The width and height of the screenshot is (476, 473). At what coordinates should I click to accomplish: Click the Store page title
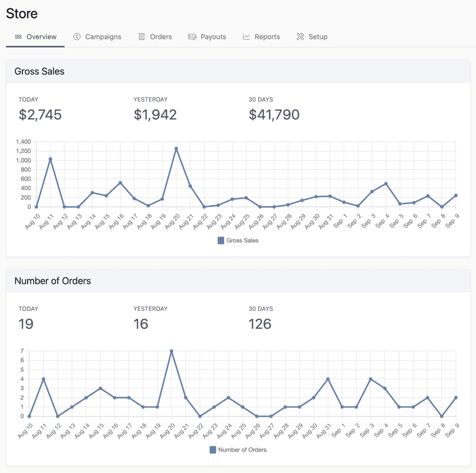(x=22, y=14)
